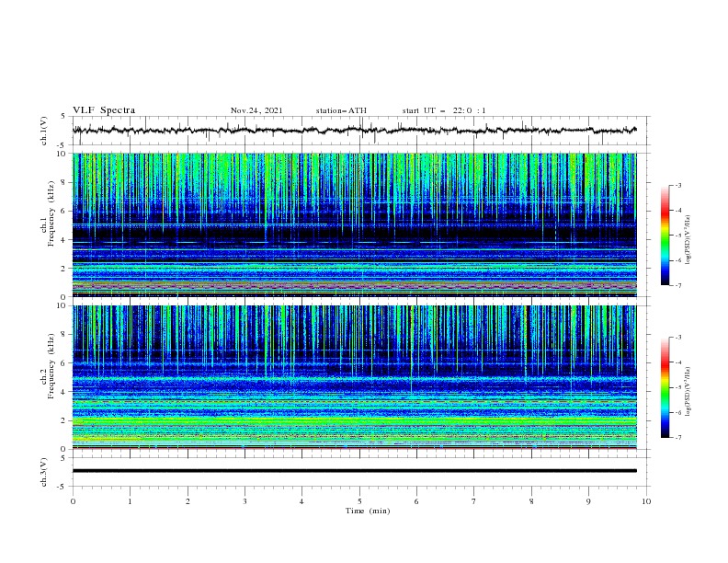Screen dimensions: 728x563
Task: Click the log(PSD) label beside the ch.1 color bar
Action: tap(688, 240)
